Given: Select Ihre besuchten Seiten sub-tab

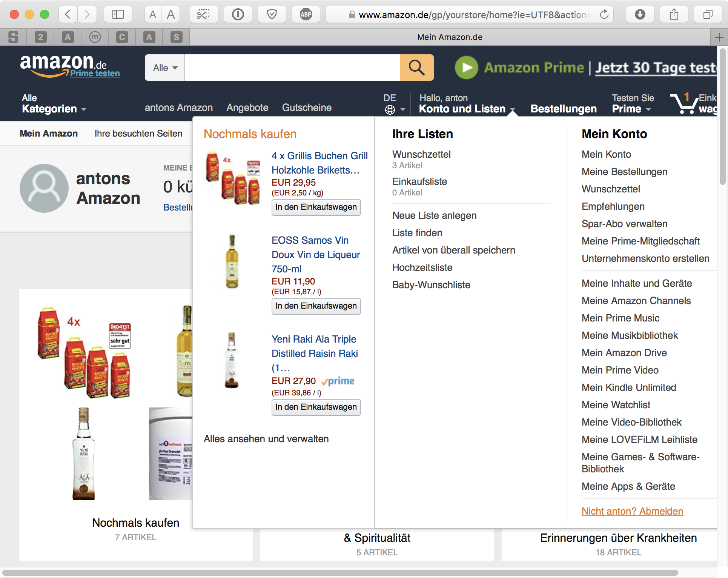Looking at the screenshot, I should pyautogui.click(x=138, y=133).
